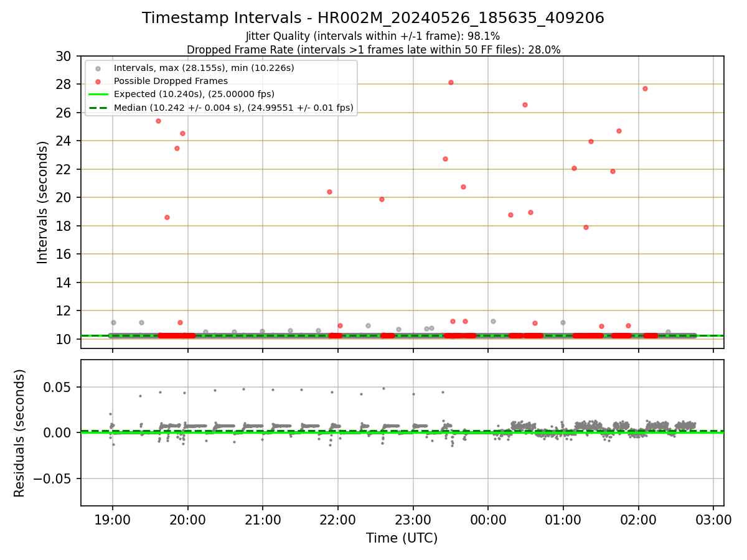Click the 12 tick label on intervals axis
Viewport: 747px width, 560px height.
[65, 311]
